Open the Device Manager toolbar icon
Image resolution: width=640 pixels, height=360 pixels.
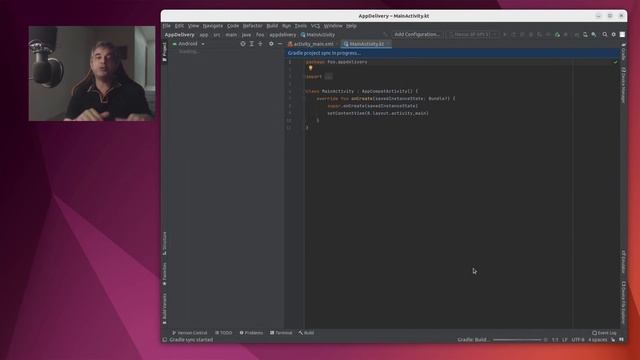pos(585,35)
